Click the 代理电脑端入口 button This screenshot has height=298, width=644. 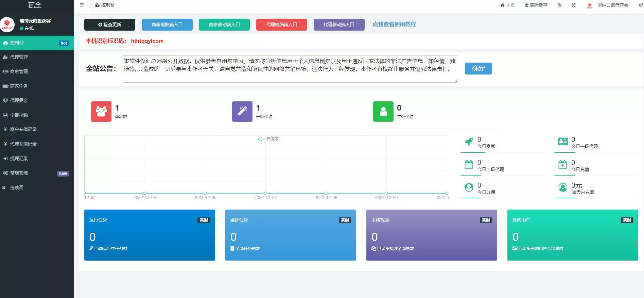[282, 24]
